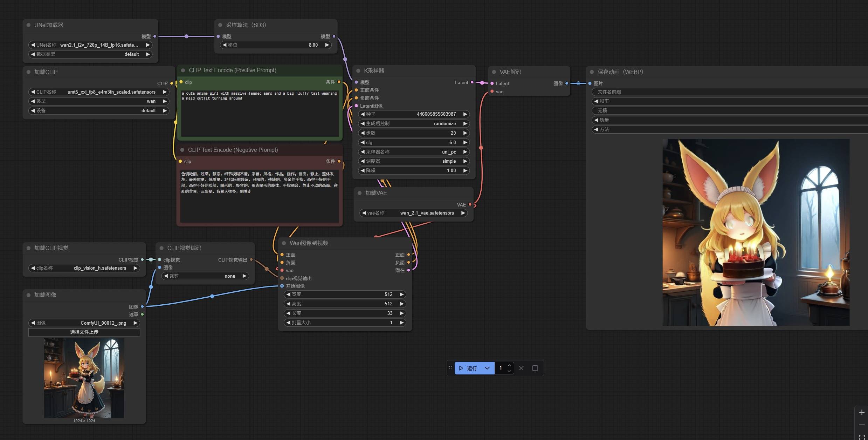This screenshot has height=440, width=868.
Task: Click the loaded ComfyUI_00012_.png image thumbnail
Action: pos(84,378)
